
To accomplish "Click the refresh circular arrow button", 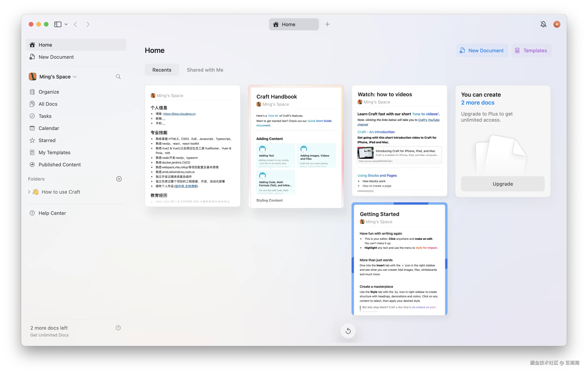I will 348,331.
